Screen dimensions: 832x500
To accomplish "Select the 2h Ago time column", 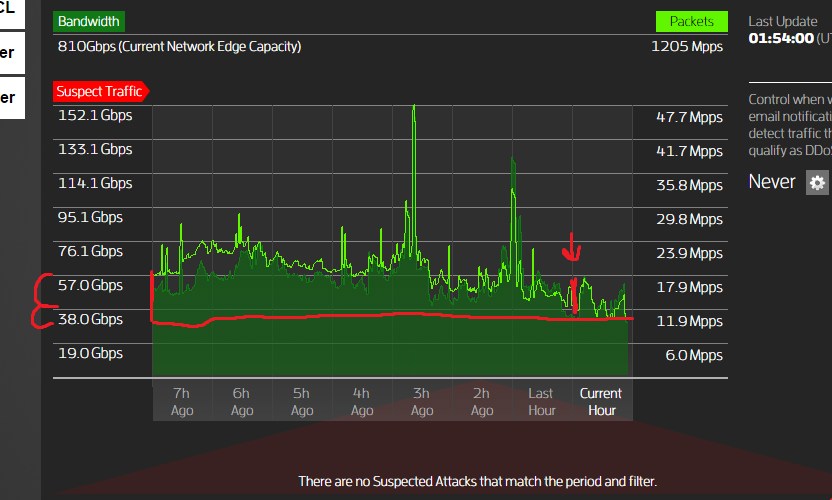I will click(482, 402).
